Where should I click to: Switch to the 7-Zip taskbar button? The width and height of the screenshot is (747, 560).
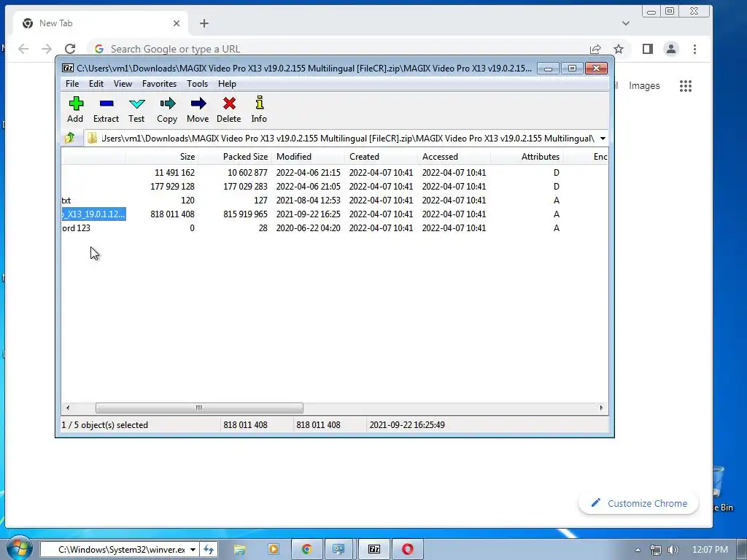[374, 550]
